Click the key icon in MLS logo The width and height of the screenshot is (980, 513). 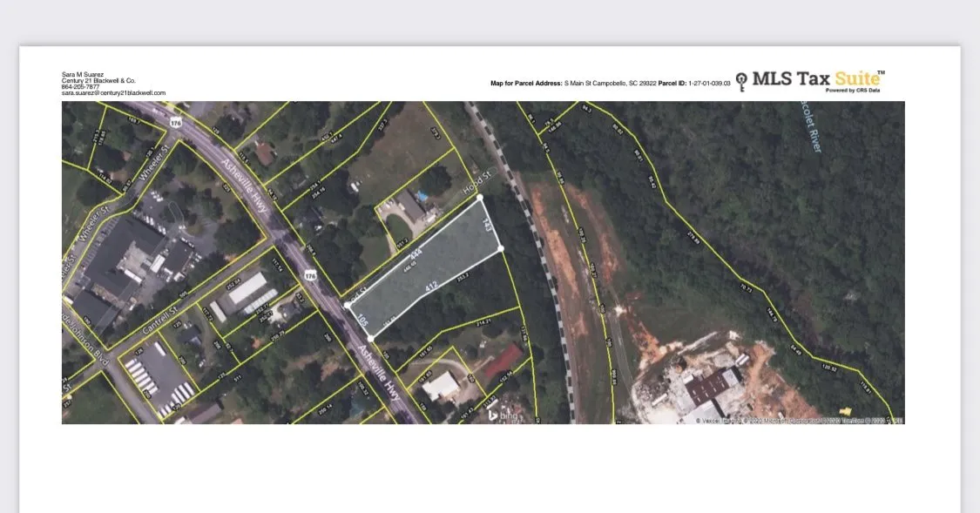coord(741,82)
